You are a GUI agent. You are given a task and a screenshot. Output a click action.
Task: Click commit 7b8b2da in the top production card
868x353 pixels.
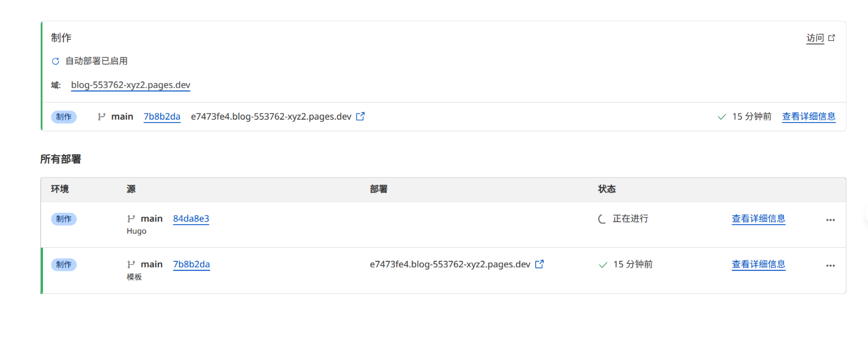[x=162, y=117]
